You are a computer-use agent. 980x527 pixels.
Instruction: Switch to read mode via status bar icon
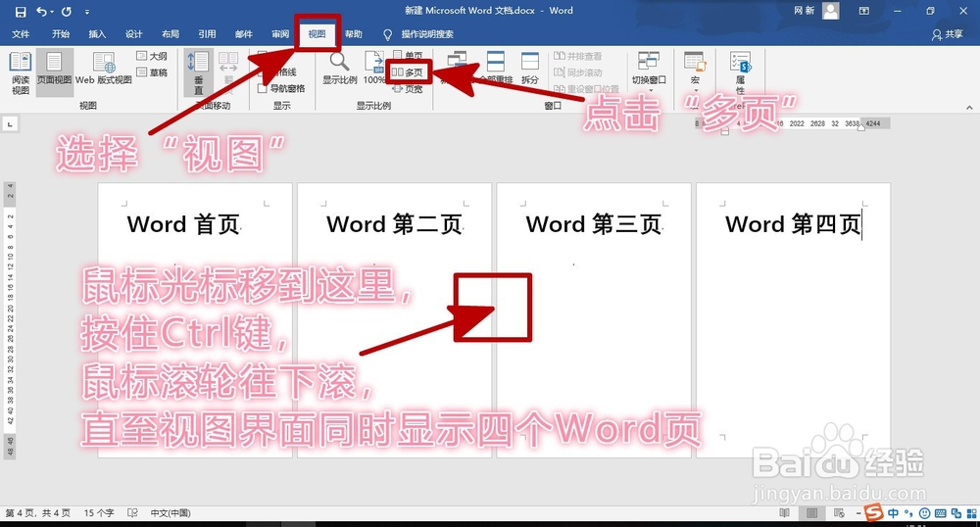[x=784, y=513]
